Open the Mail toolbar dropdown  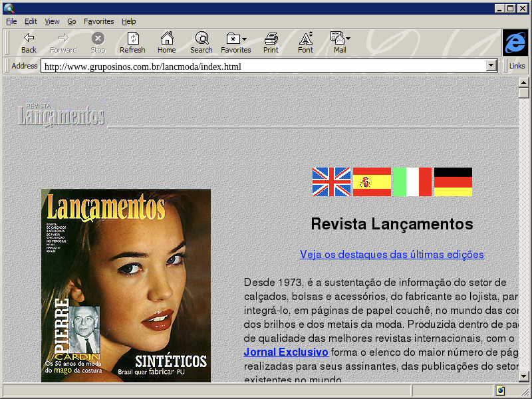pos(340,43)
